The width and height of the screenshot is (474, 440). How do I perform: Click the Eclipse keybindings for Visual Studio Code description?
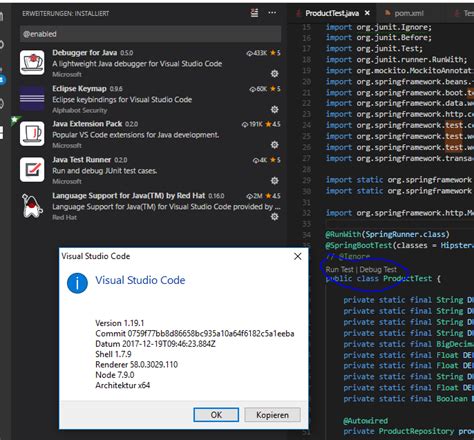click(122, 100)
